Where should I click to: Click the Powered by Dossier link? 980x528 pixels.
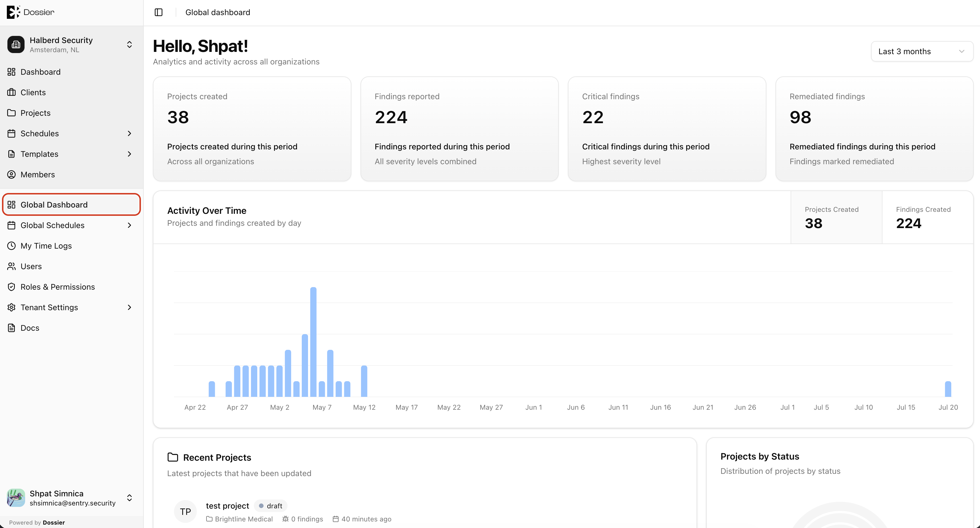[37, 522]
